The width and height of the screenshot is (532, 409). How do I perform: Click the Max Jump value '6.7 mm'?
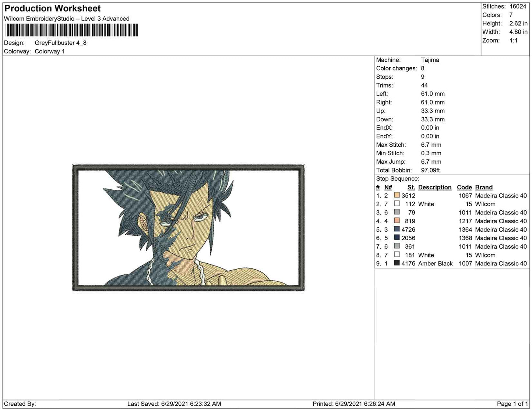tap(431, 162)
